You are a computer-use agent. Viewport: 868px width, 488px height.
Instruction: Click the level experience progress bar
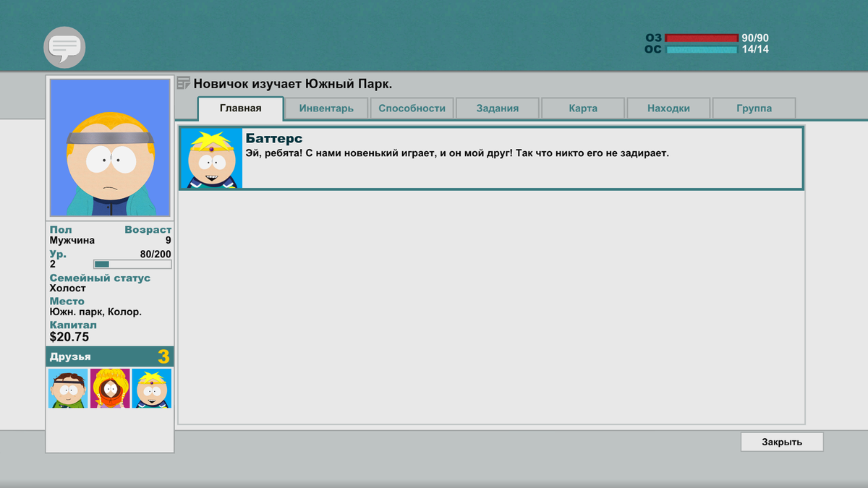[132, 265]
